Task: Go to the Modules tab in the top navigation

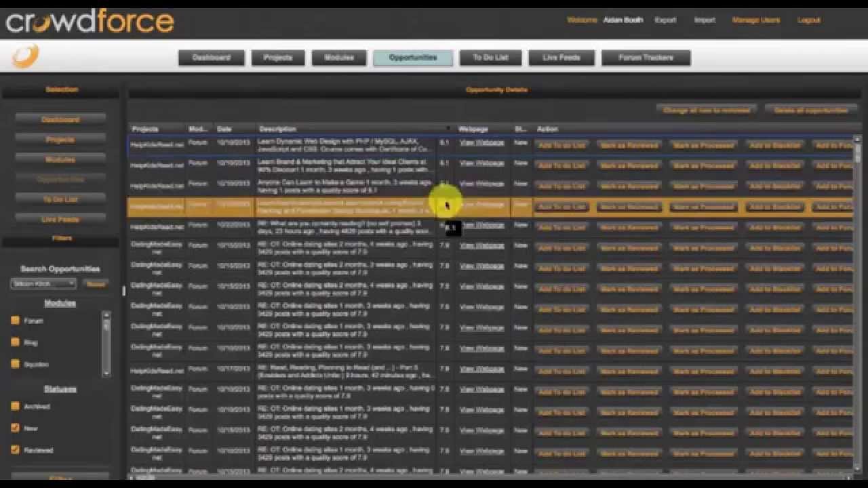Action: click(x=339, y=58)
